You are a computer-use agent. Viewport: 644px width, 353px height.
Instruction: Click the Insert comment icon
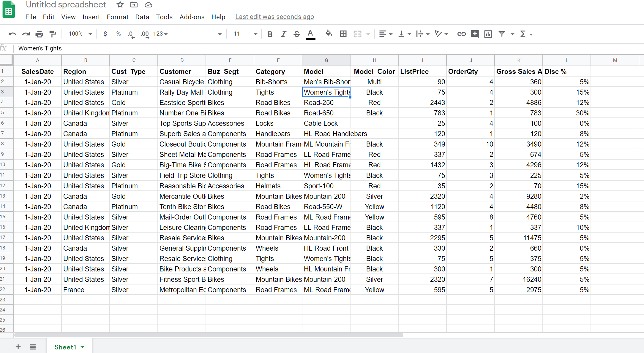tap(475, 34)
